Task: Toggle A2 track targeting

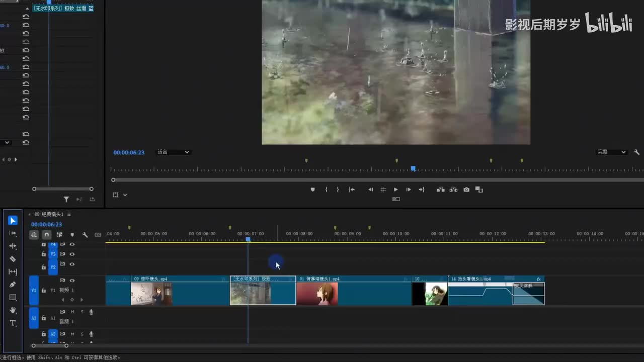Action: tap(53, 334)
